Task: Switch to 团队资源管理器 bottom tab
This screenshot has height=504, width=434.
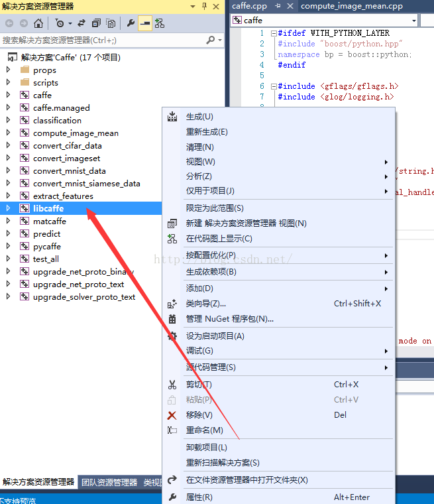Action: [109, 482]
